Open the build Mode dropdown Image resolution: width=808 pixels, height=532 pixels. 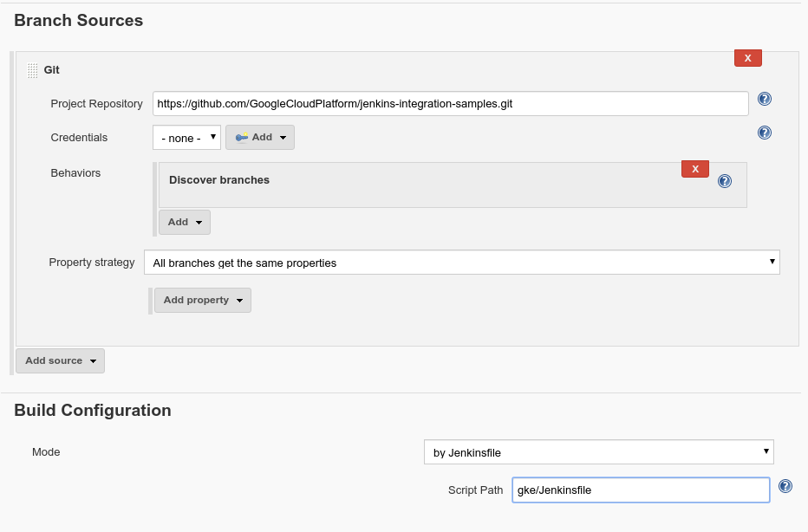pos(597,452)
